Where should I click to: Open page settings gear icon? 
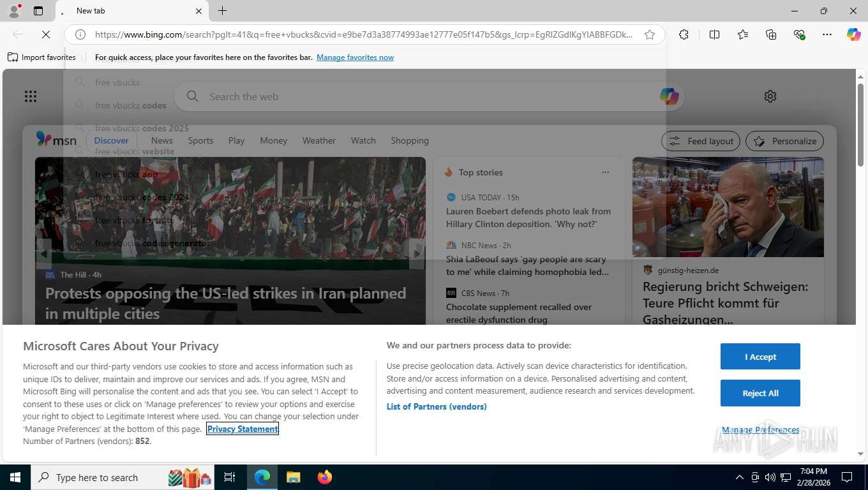(x=770, y=96)
